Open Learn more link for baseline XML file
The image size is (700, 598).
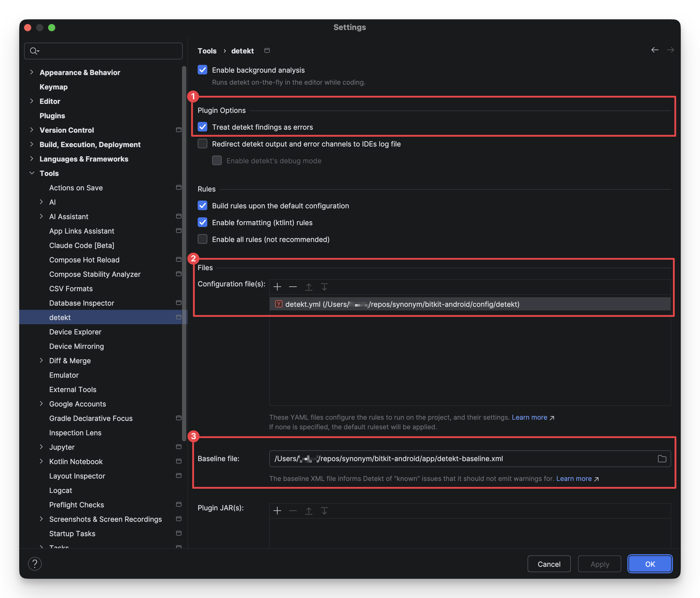pos(574,479)
